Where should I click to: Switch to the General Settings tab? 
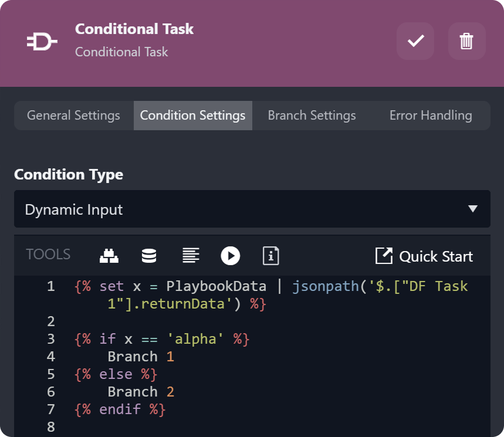point(73,116)
